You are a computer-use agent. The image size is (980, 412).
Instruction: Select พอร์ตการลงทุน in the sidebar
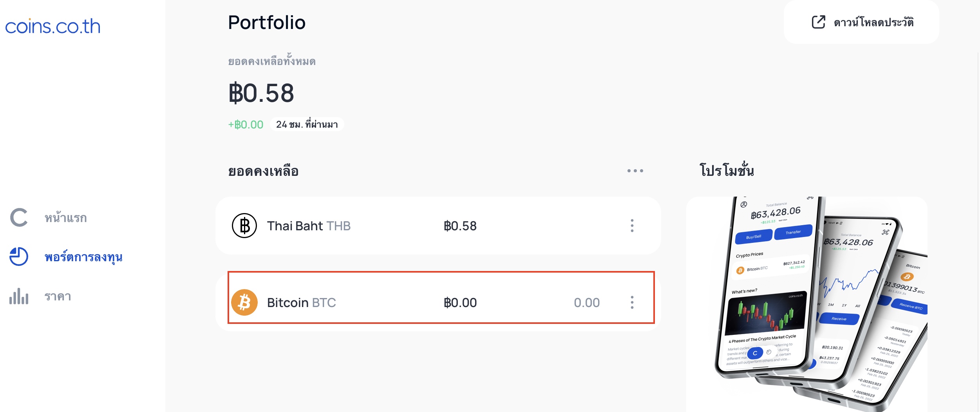click(83, 257)
